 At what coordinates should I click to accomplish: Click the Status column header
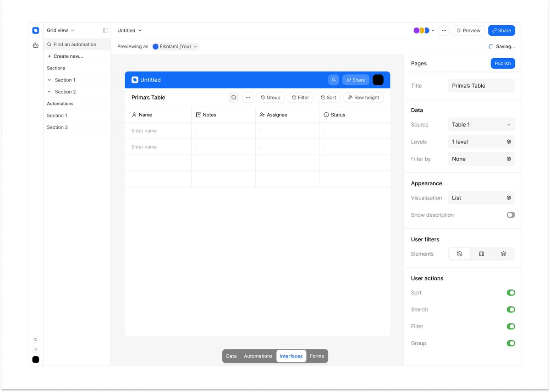pos(355,115)
